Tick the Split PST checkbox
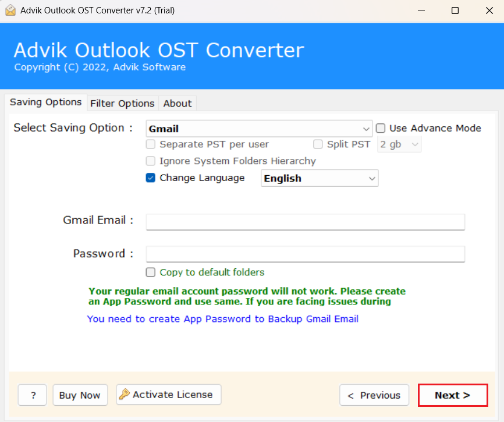This screenshot has width=504, height=422. [x=318, y=144]
